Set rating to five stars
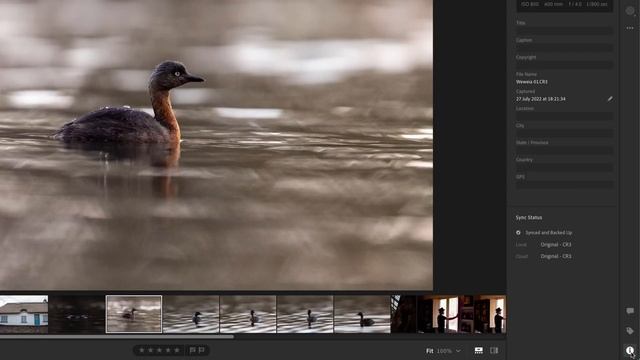Screen dimensions: 640x360 (176, 350)
